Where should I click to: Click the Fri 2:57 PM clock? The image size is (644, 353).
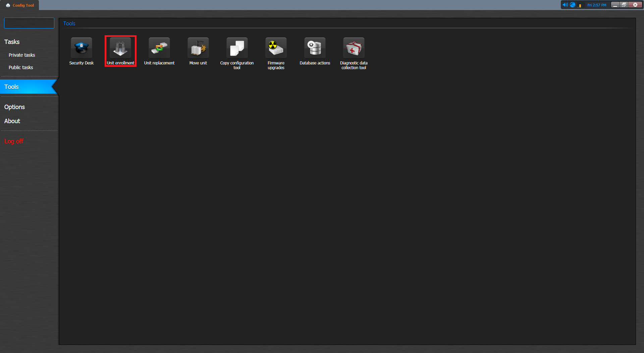point(597,5)
